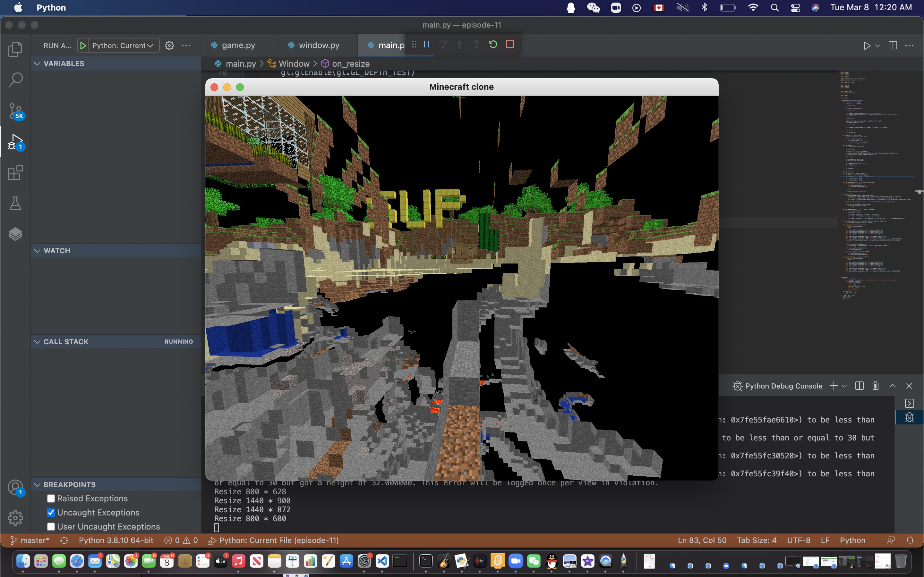The height and width of the screenshot is (577, 924).
Task: Kill terminal with trash icon
Action: [x=875, y=386]
